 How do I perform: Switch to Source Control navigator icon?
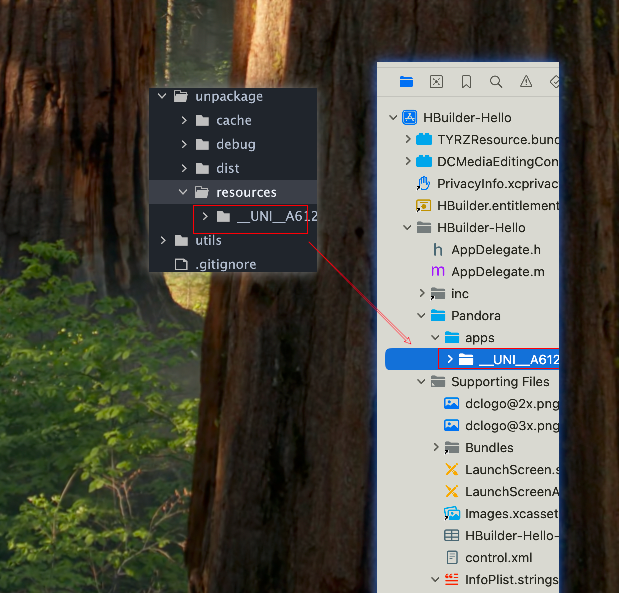(x=436, y=82)
